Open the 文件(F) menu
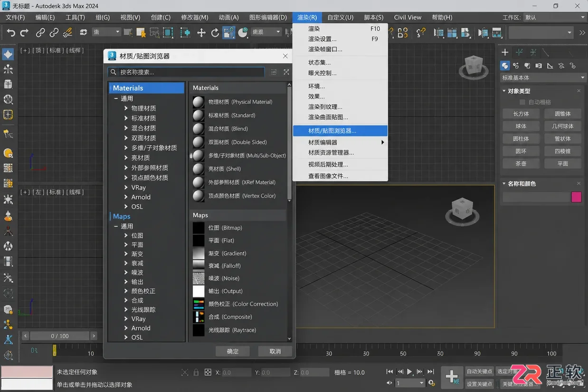The image size is (588, 392). tap(15, 18)
